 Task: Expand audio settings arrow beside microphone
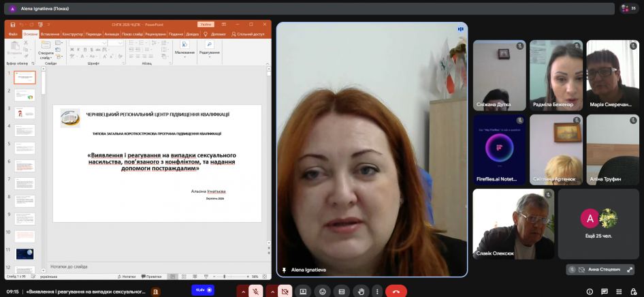(x=242, y=291)
